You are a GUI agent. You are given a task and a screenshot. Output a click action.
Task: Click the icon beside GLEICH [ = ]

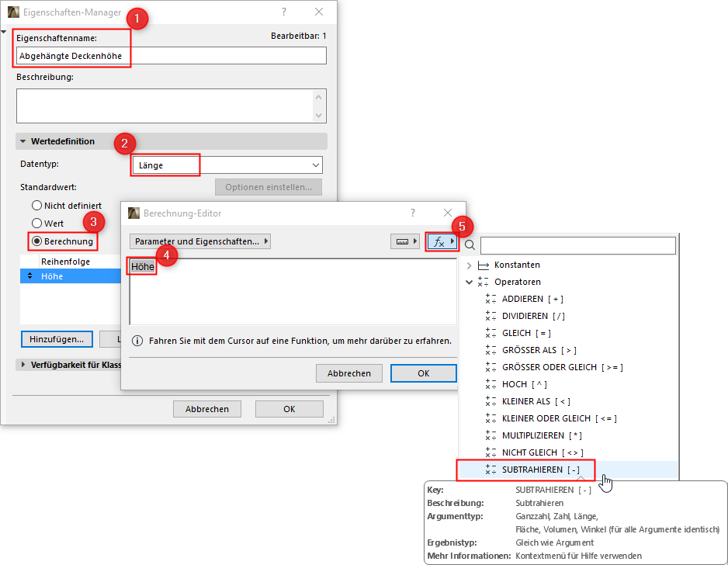(491, 333)
